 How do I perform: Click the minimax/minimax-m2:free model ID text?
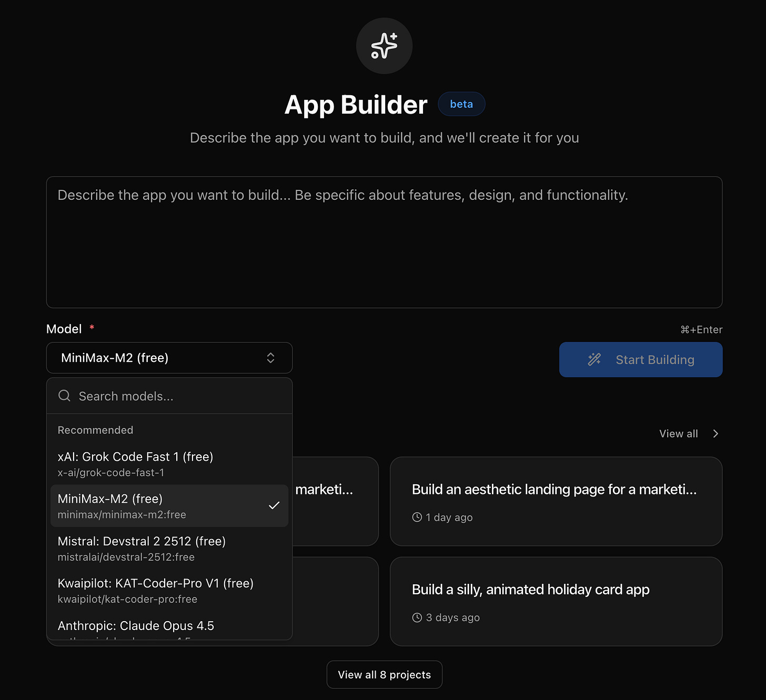[x=122, y=515]
